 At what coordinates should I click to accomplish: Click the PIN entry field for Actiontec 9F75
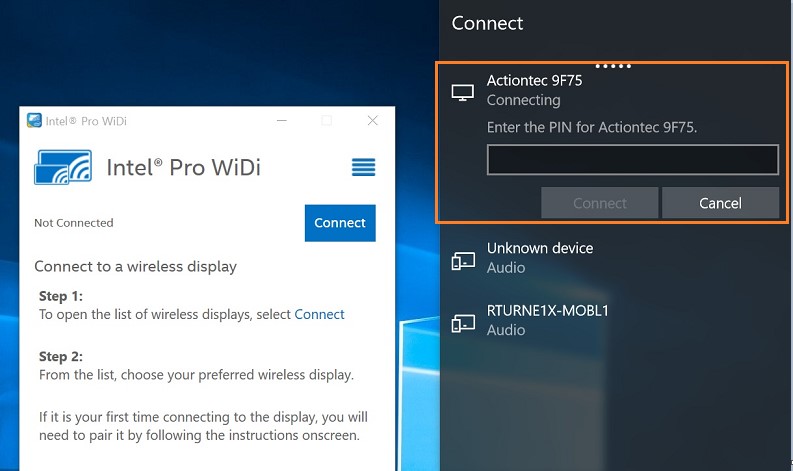point(633,160)
